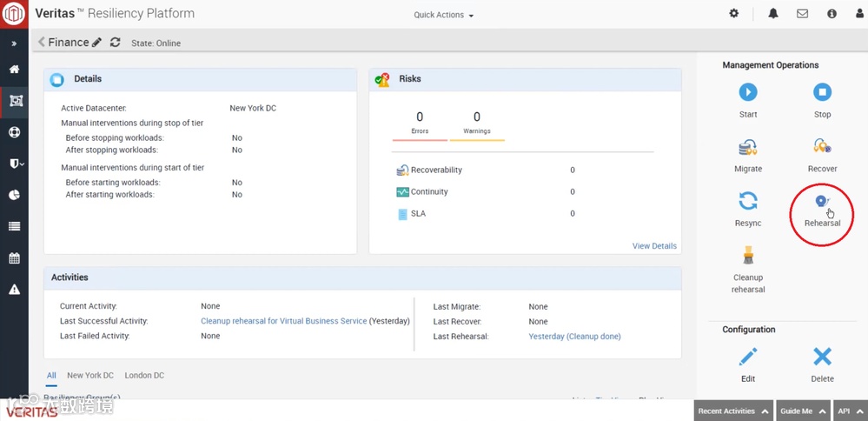Expand the API panel
Screen dimensions: 868x421
coord(850,411)
